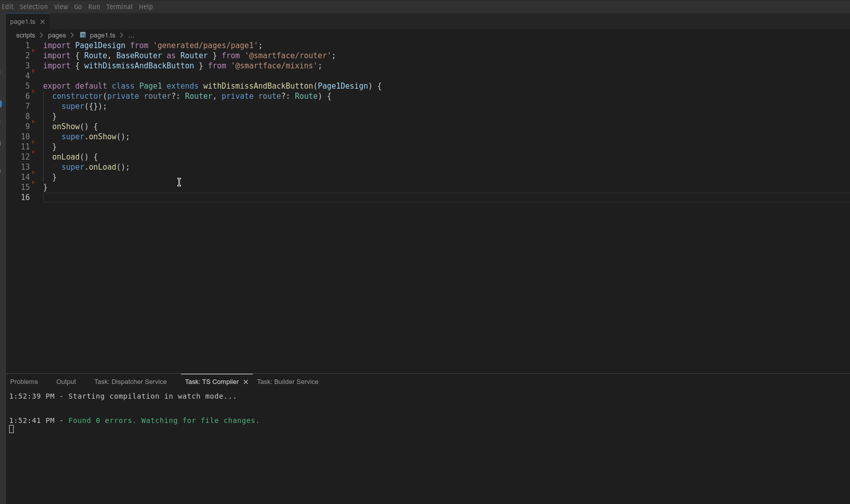Viewport: 850px width, 504px height.
Task: Click line number 1 in the gutter
Action: click(x=27, y=46)
